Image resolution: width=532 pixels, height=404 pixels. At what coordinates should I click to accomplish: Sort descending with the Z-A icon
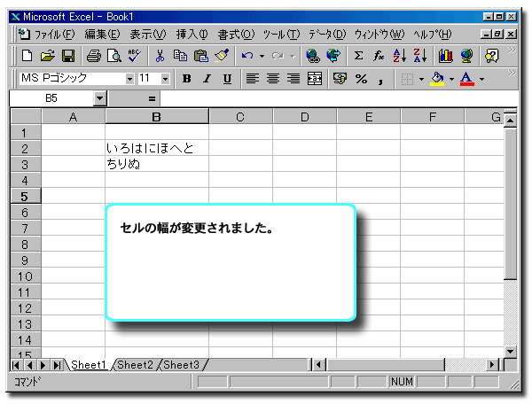pos(419,56)
